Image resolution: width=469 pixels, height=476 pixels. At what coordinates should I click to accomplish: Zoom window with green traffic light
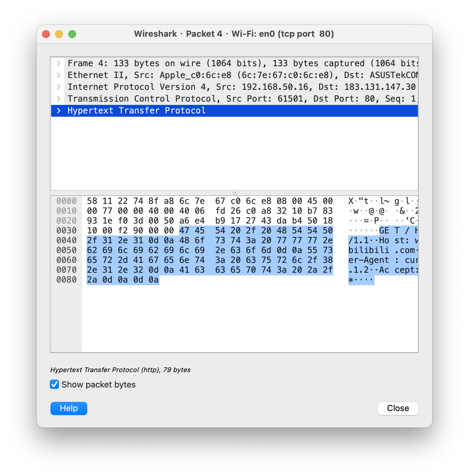point(72,34)
